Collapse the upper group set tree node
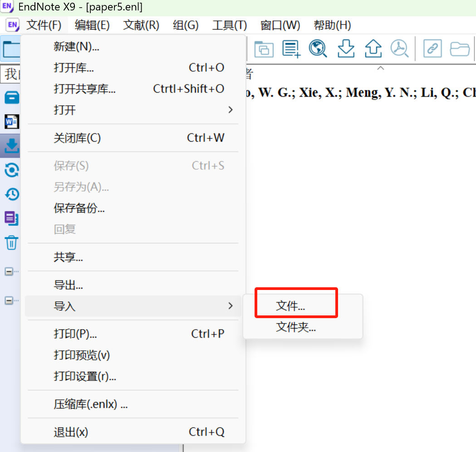Image resolution: width=476 pixels, height=452 pixels. pyautogui.click(x=9, y=271)
